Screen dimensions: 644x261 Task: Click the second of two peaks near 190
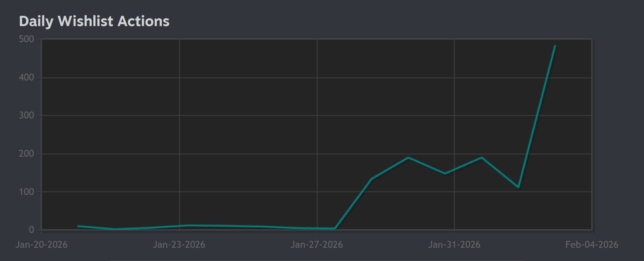pyautogui.click(x=481, y=157)
